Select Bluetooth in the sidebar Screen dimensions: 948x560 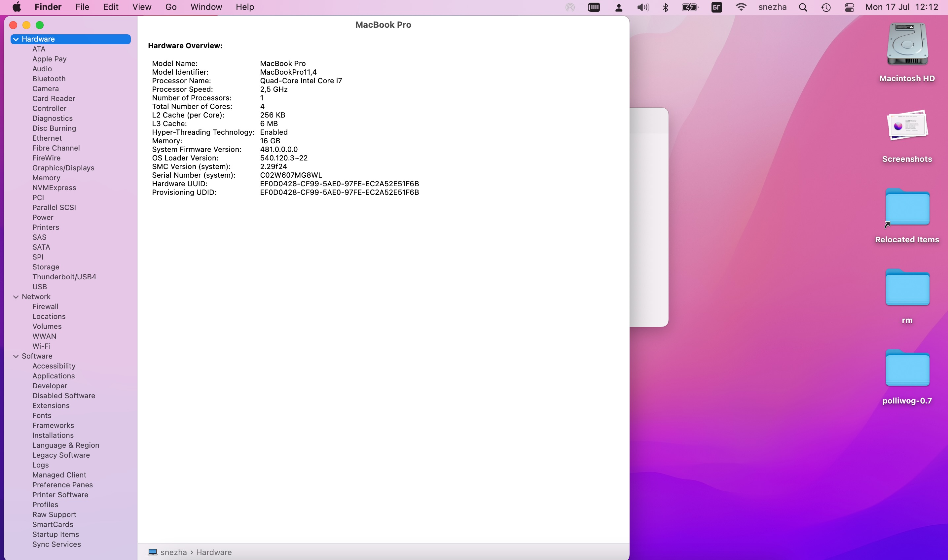[x=49, y=79]
